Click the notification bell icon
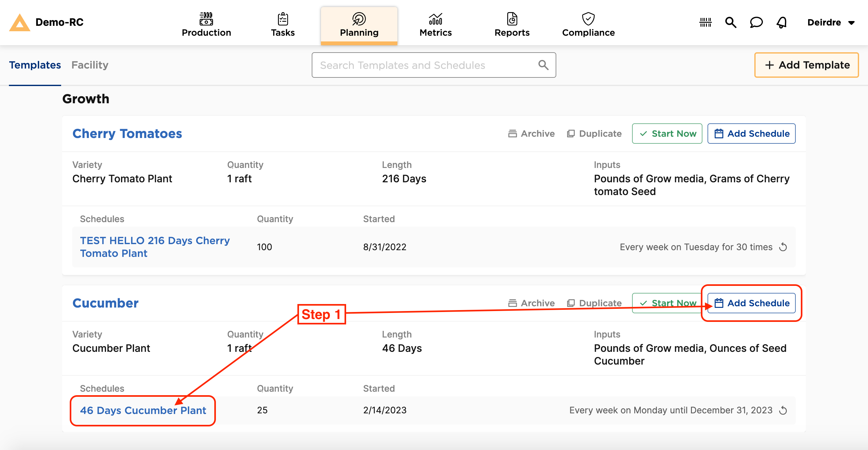 tap(781, 22)
